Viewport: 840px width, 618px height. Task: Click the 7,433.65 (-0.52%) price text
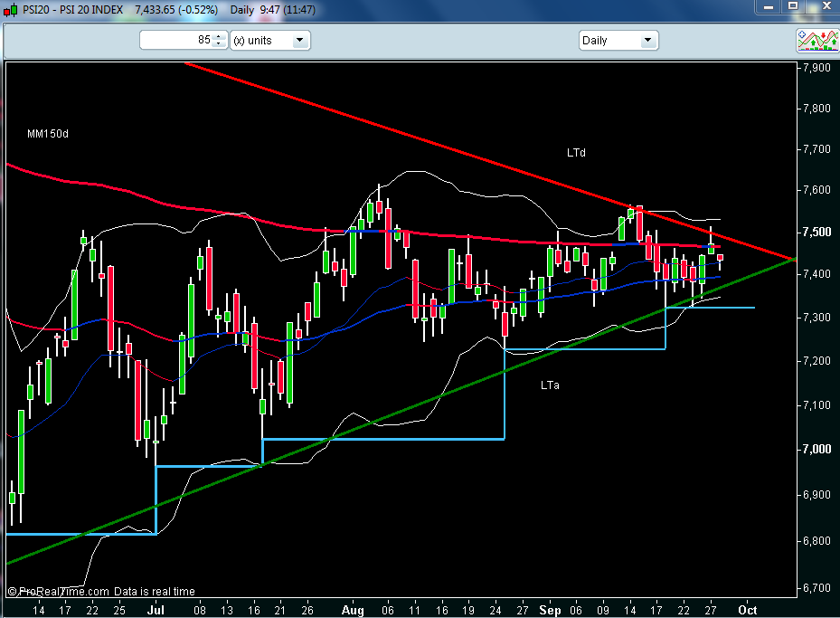point(176,10)
